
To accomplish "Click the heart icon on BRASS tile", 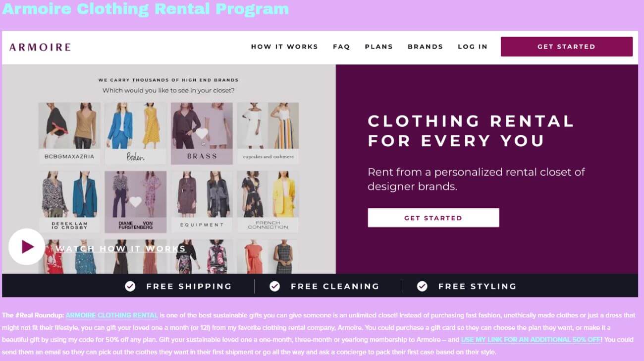I will 201,133.
